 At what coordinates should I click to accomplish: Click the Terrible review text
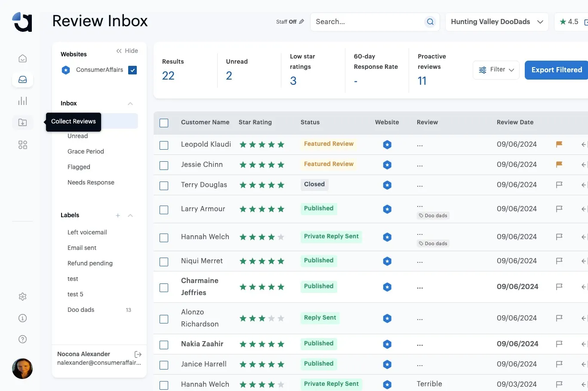tap(429, 384)
